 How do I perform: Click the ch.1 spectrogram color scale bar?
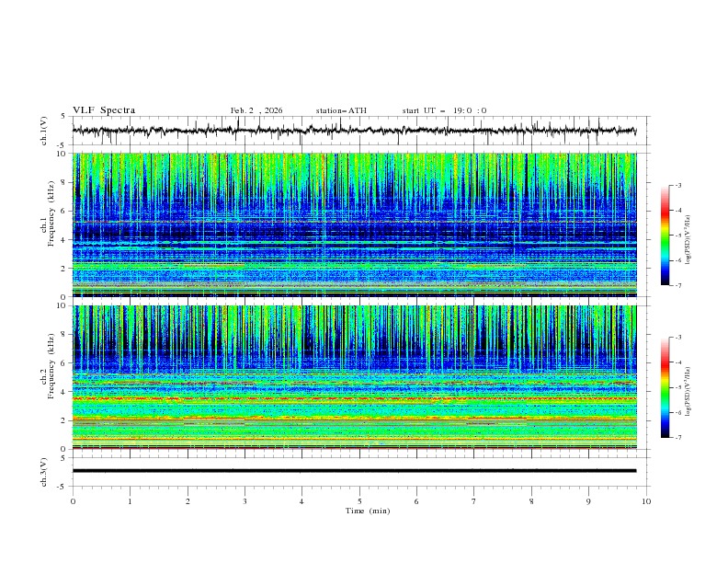(665, 236)
